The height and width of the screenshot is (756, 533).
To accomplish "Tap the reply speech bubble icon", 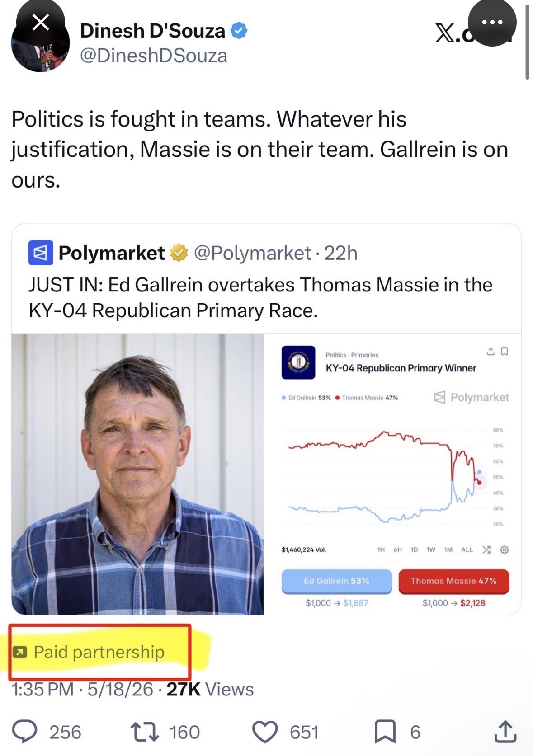I will click(x=24, y=732).
